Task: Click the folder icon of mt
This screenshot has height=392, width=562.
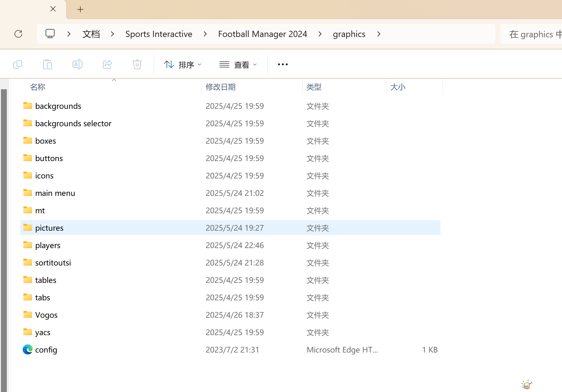Action: pos(28,210)
